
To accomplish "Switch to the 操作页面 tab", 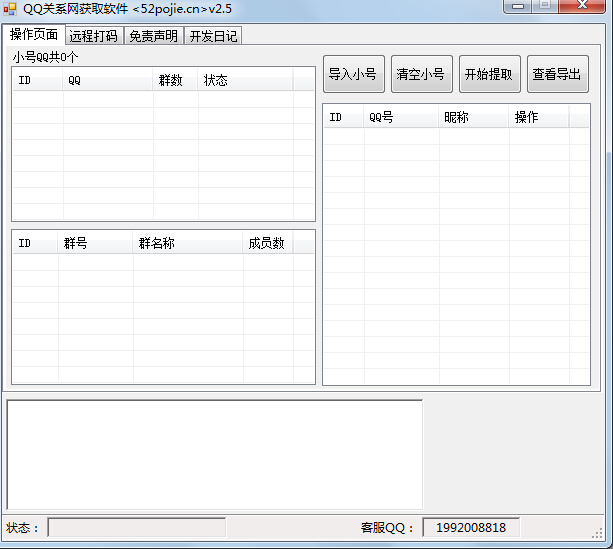I will pos(34,34).
